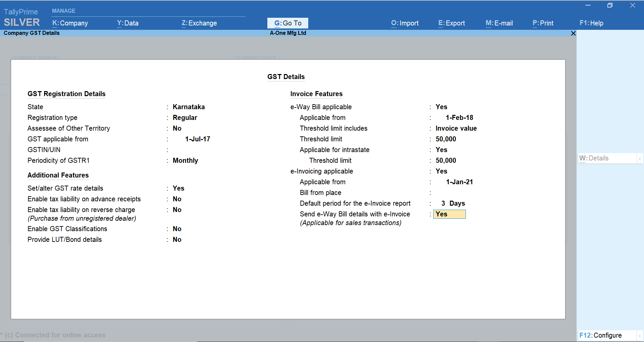Image resolution: width=644 pixels, height=342 pixels.
Task: Open the State selection showing Karnataka
Action: (189, 107)
